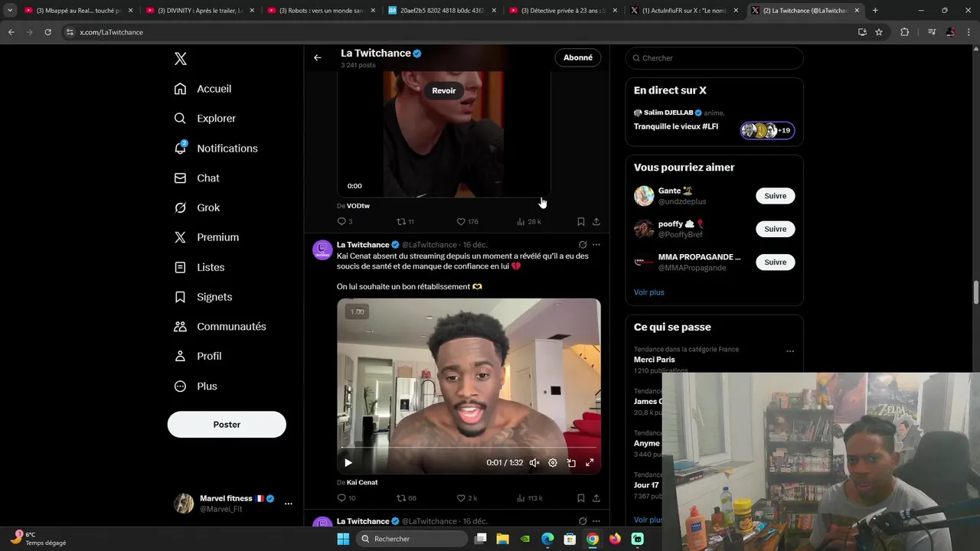Open Plus more options menu
Screen dimensions: 980x551
(x=195, y=386)
